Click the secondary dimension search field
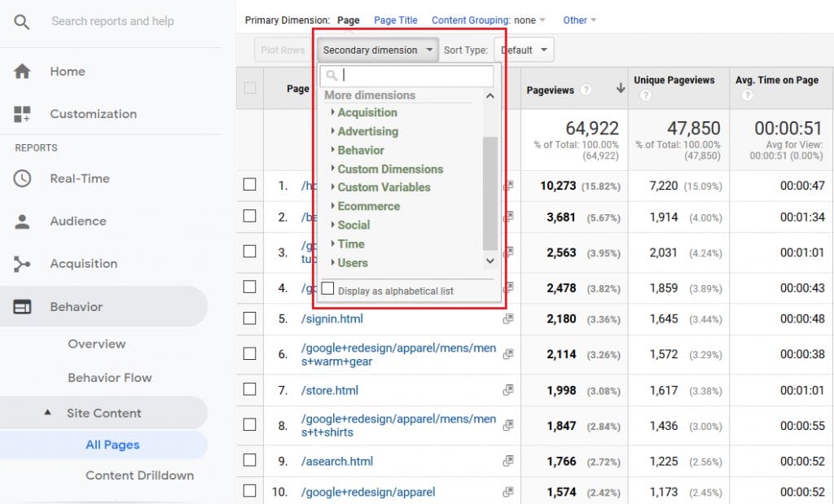 click(x=407, y=76)
